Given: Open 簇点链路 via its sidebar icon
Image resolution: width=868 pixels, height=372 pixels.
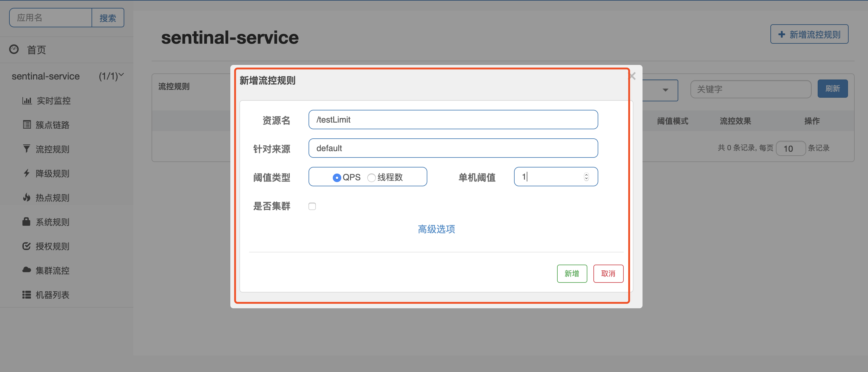Looking at the screenshot, I should tap(27, 124).
